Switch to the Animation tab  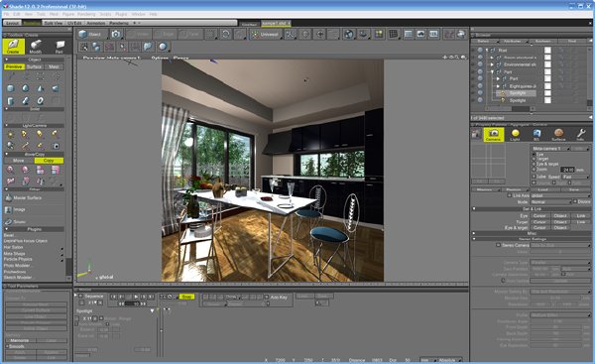click(x=96, y=23)
